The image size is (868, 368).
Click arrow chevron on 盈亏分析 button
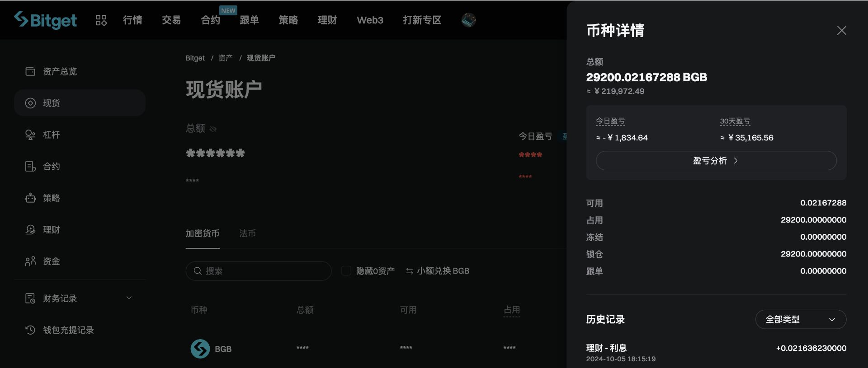(x=736, y=161)
